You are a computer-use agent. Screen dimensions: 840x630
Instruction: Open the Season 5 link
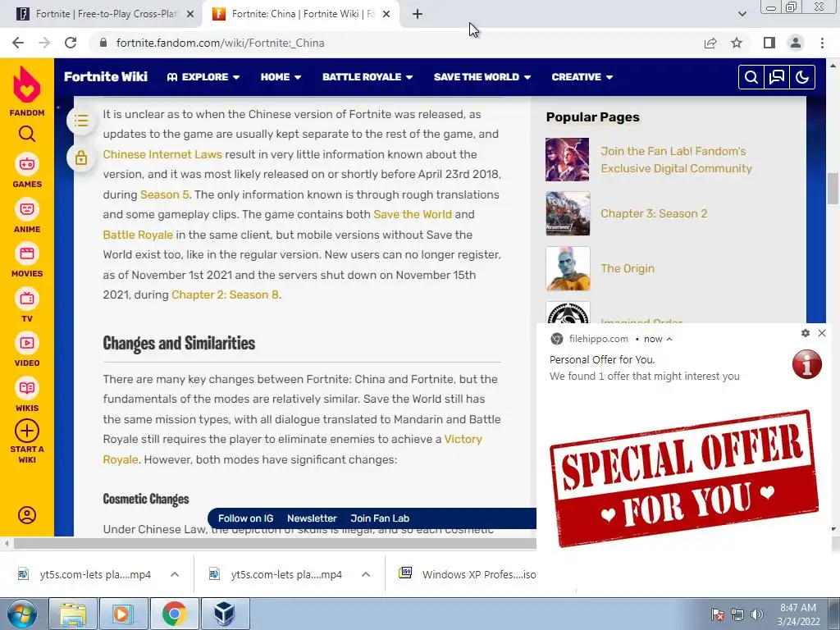pyautogui.click(x=164, y=194)
